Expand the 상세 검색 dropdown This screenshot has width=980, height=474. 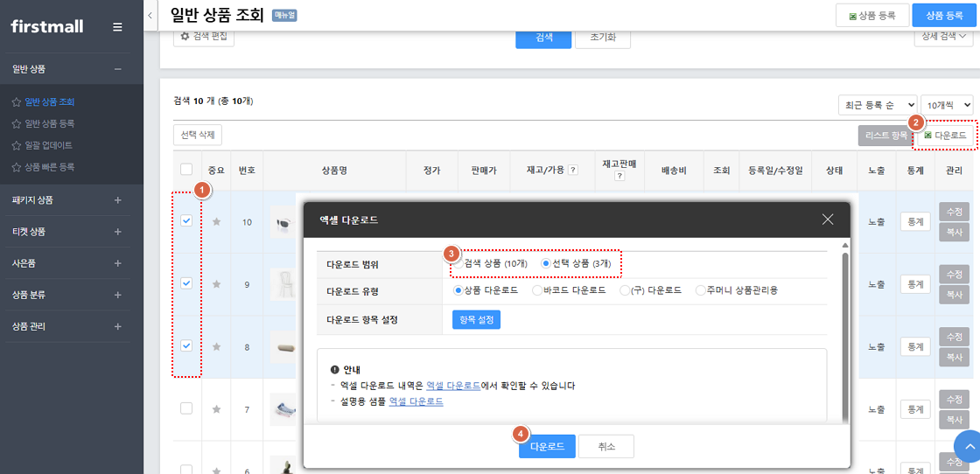pyautogui.click(x=944, y=36)
